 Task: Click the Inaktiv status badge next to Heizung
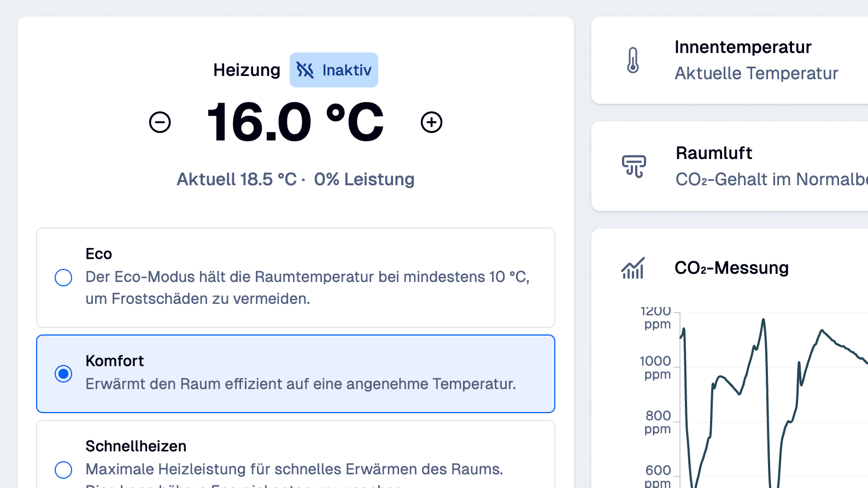334,69
